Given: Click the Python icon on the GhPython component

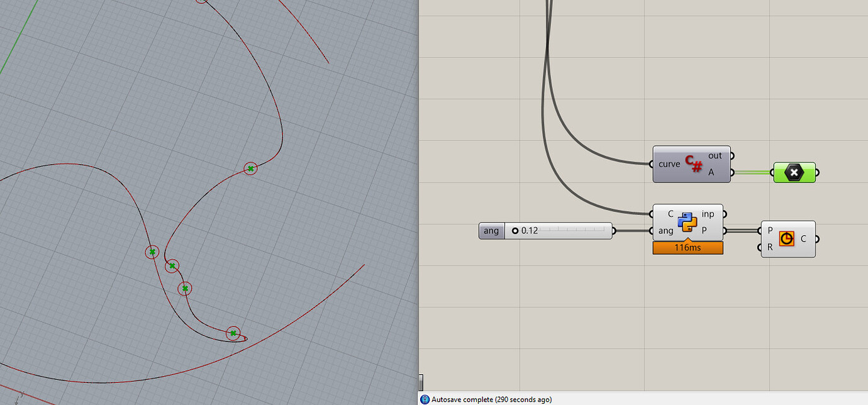Looking at the screenshot, I should 687,221.
